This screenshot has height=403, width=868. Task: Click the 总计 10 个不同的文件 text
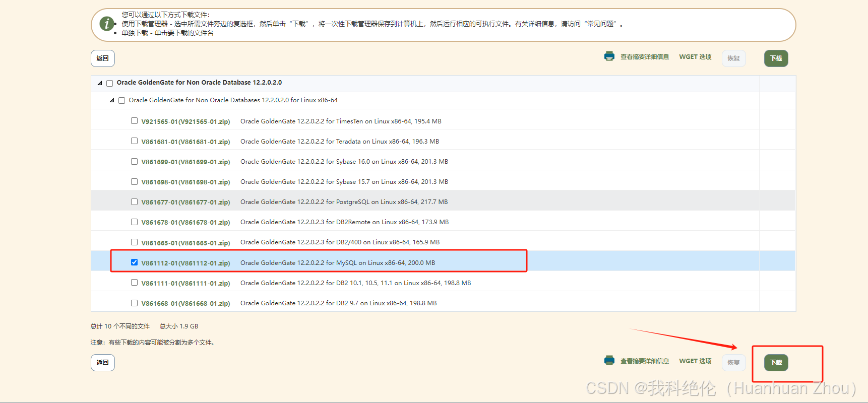(120, 326)
